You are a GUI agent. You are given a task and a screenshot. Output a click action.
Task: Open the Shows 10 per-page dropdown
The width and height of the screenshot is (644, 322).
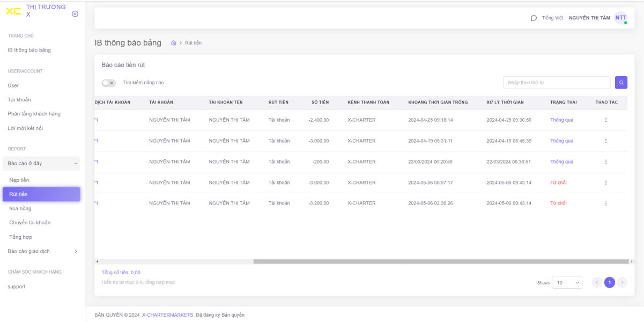567,282
